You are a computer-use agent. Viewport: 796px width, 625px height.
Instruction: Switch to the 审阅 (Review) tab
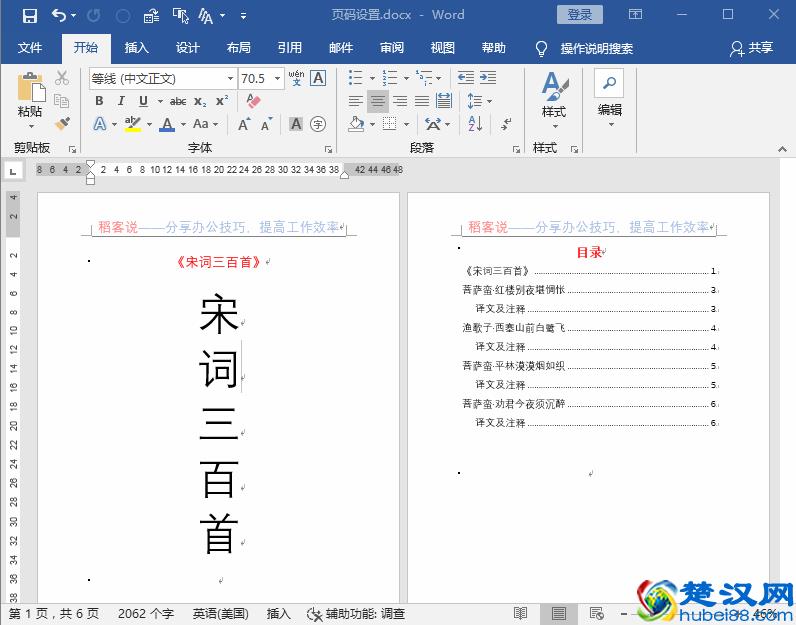coord(391,48)
